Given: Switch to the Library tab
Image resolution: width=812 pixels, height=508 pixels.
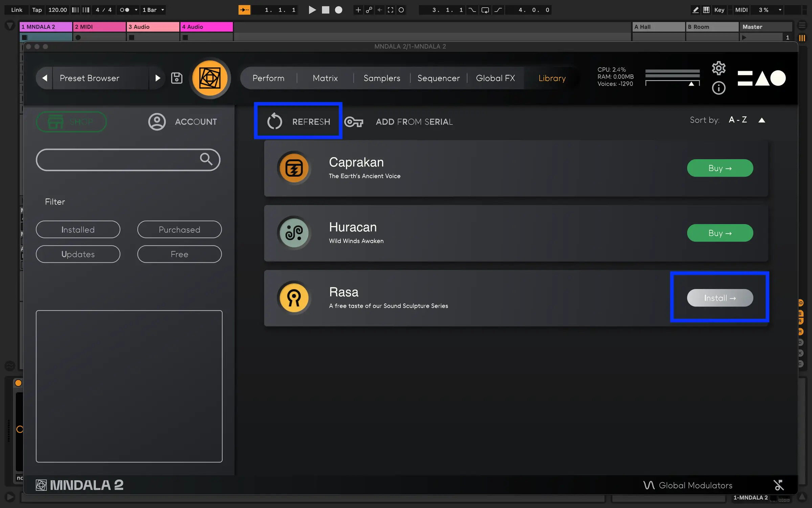Looking at the screenshot, I should (x=552, y=78).
